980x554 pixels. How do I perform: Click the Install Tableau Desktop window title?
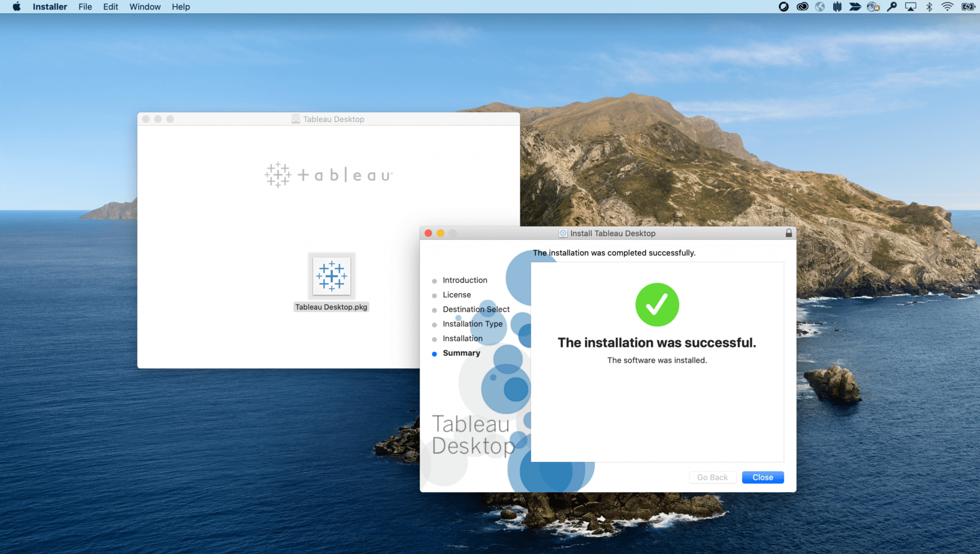coord(612,233)
